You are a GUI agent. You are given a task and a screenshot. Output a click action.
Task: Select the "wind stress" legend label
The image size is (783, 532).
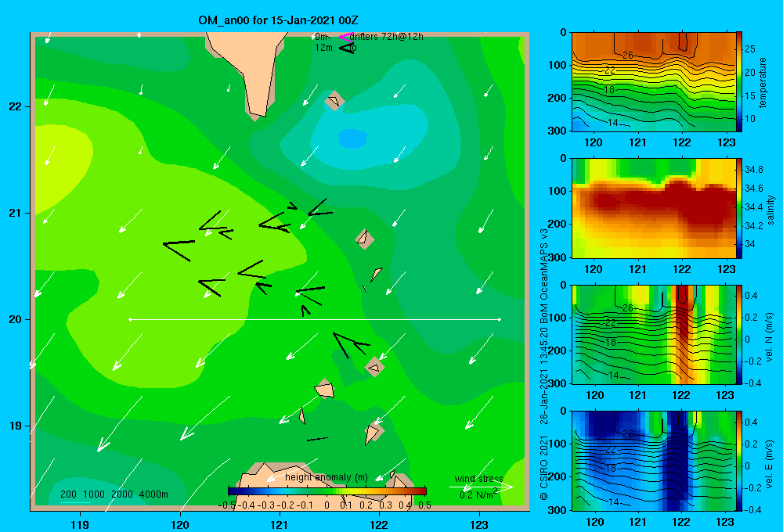pos(478,478)
